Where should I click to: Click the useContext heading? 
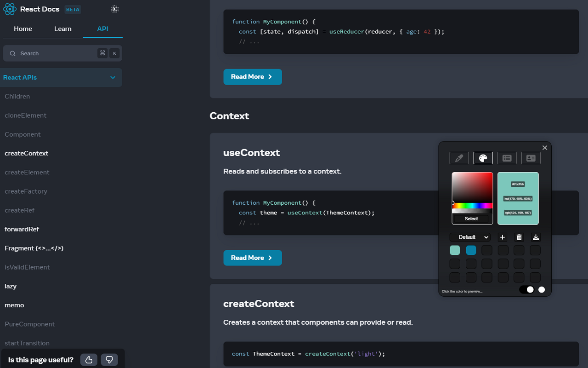(x=252, y=153)
